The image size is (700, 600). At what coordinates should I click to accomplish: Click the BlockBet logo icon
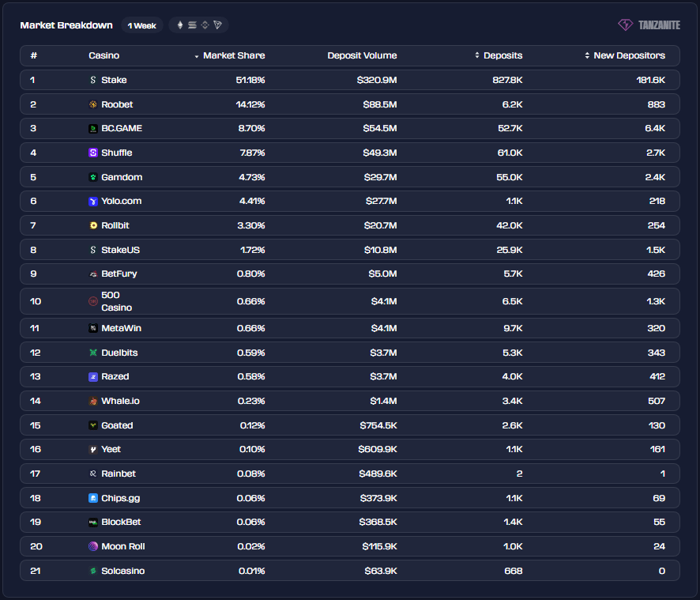coord(93,523)
